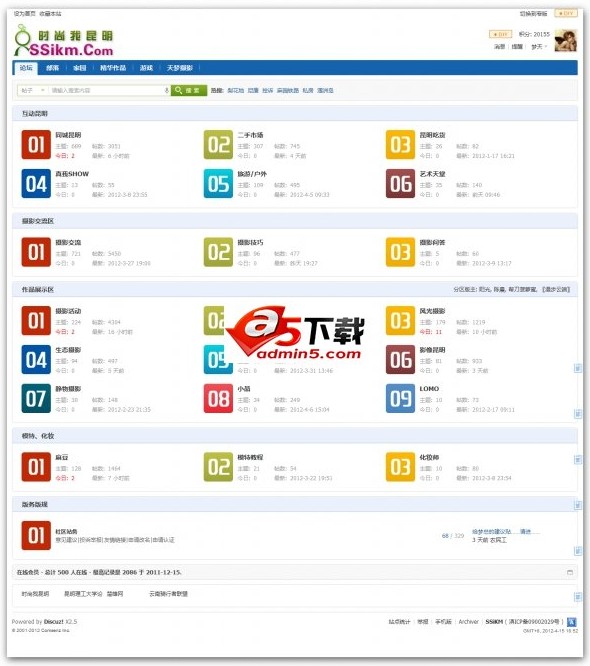Open the 06 tile beside 艺术天堂

click(400, 183)
